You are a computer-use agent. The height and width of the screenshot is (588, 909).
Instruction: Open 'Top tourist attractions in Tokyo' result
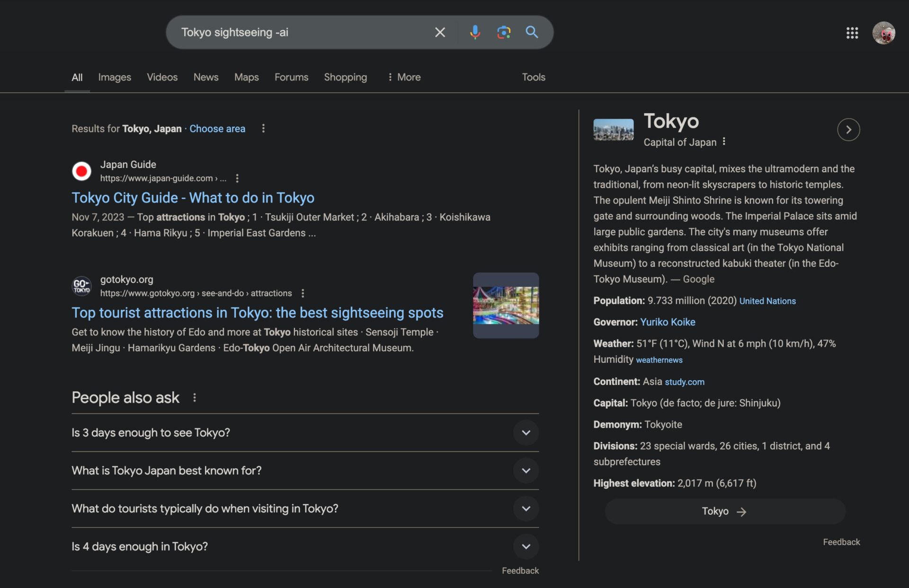tap(258, 313)
